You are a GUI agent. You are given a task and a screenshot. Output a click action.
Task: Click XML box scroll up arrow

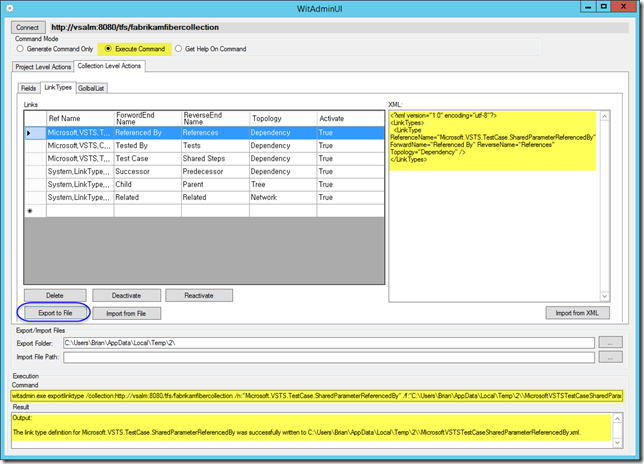pyautogui.click(x=605, y=116)
